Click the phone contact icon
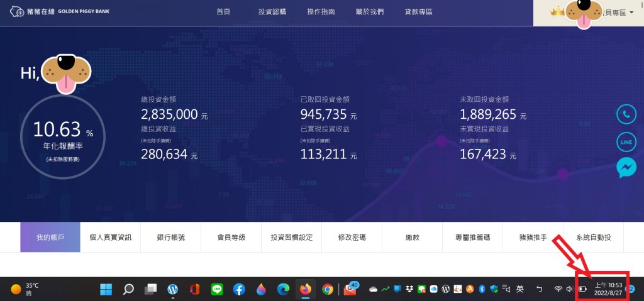The height and width of the screenshot is (301, 644). pos(626,115)
